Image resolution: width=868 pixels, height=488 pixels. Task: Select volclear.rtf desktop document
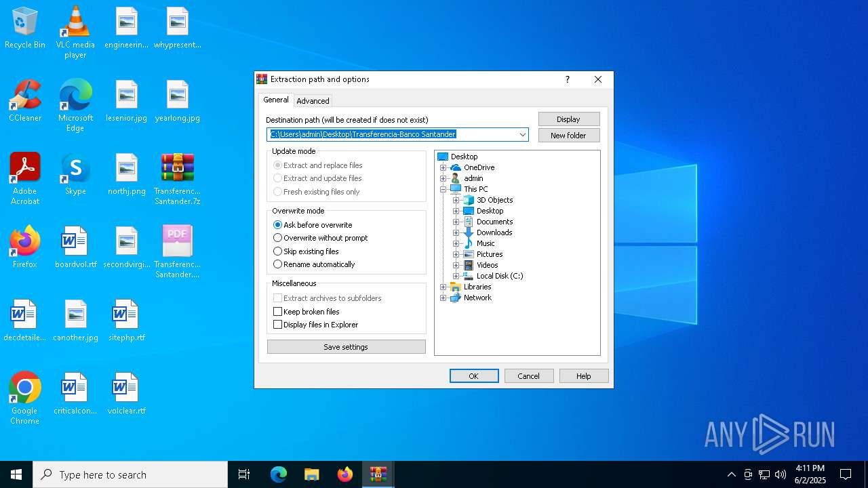(x=127, y=394)
